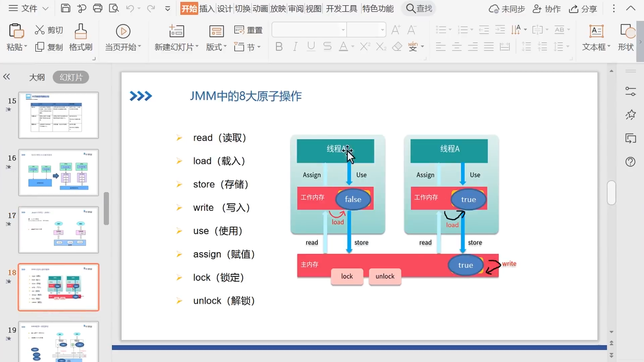The image size is (644, 362).
Task: Click the Undo arrow
Action: (x=130, y=8)
